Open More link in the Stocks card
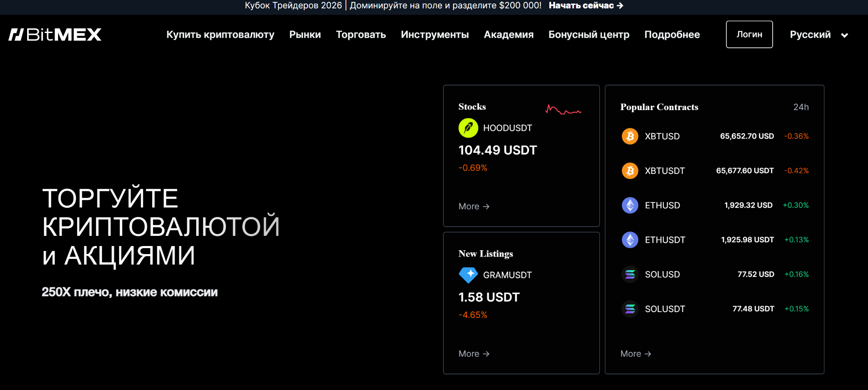The width and height of the screenshot is (868, 390). [474, 207]
